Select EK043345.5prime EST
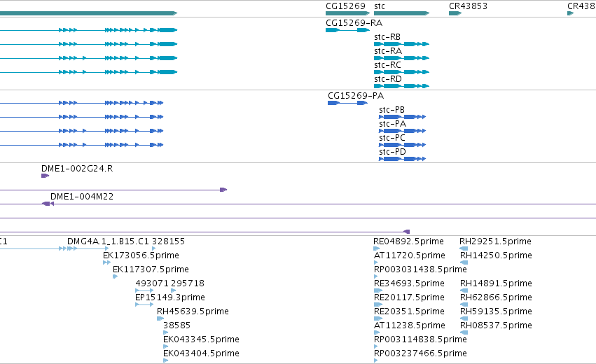The image size is (596, 364). 165,346
